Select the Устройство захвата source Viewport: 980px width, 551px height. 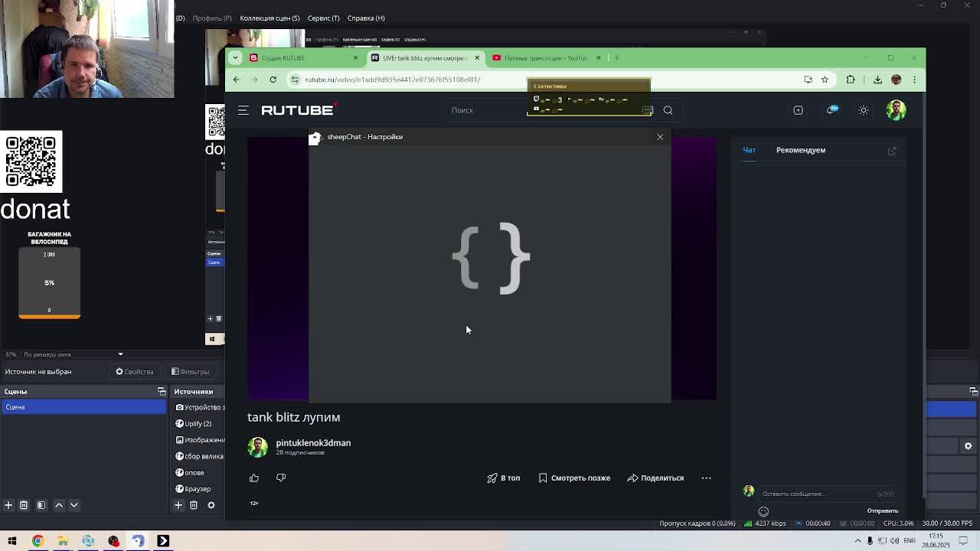[x=199, y=407]
